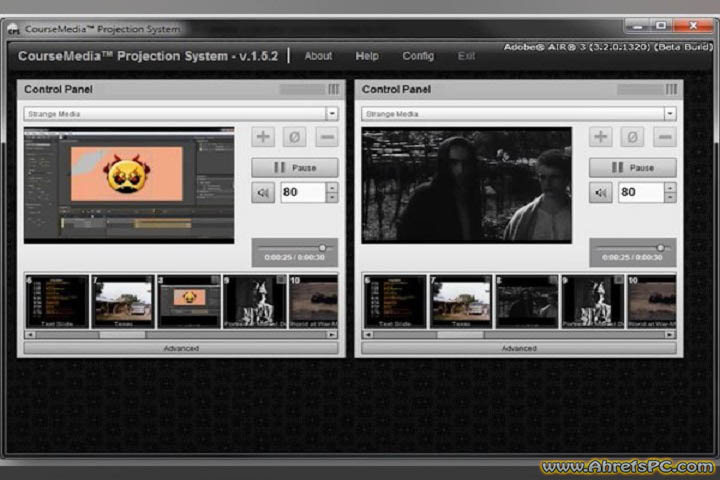
Task: Select thumbnail 8 in right panel
Action: click(x=527, y=302)
